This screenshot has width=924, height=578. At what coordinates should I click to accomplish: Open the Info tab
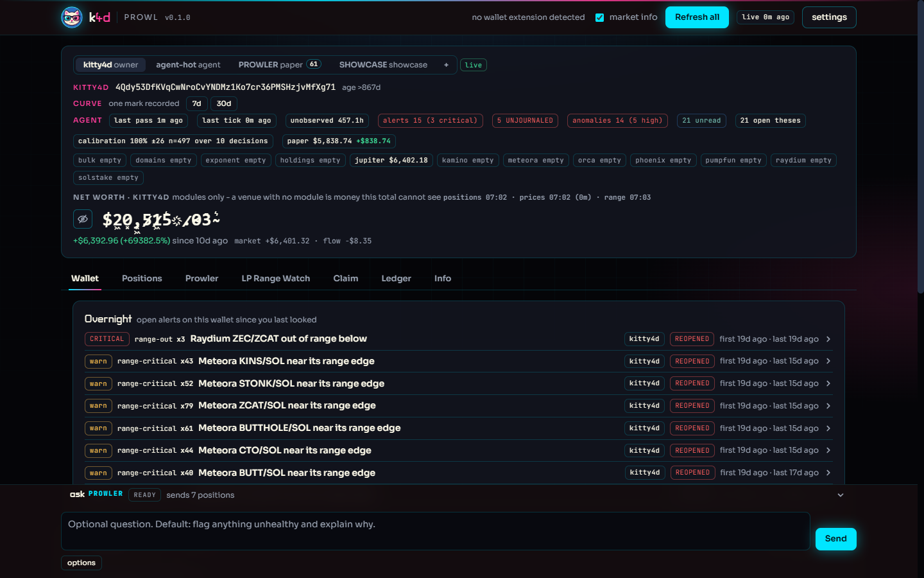point(443,278)
